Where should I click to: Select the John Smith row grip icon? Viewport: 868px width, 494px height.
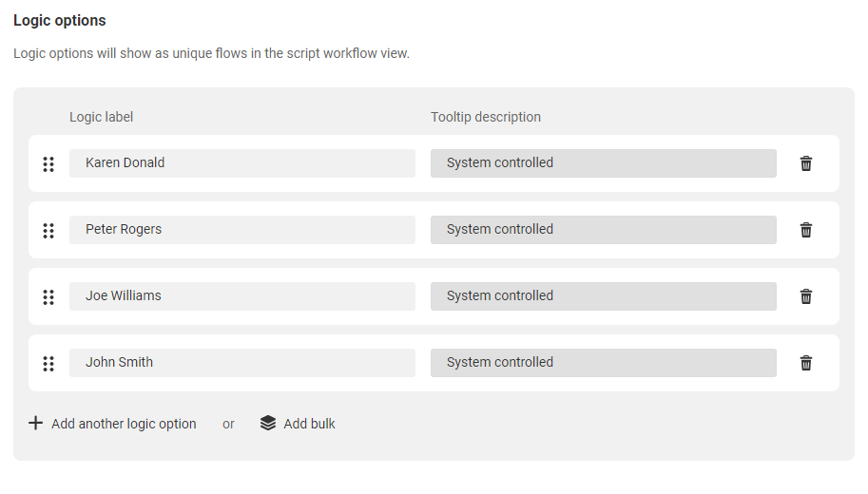click(x=48, y=364)
